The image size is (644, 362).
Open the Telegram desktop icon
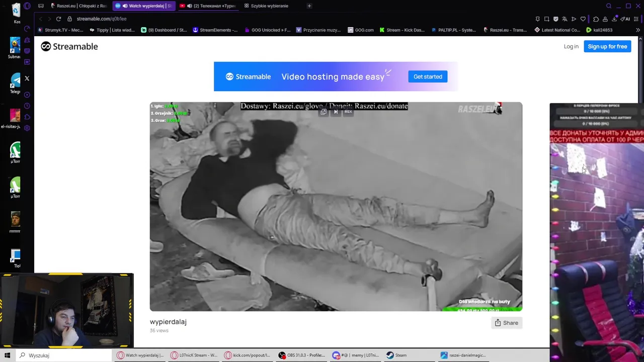coord(16,83)
